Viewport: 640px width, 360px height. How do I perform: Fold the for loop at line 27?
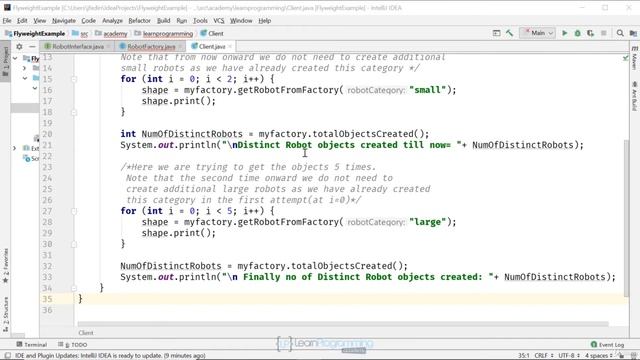click(74, 211)
